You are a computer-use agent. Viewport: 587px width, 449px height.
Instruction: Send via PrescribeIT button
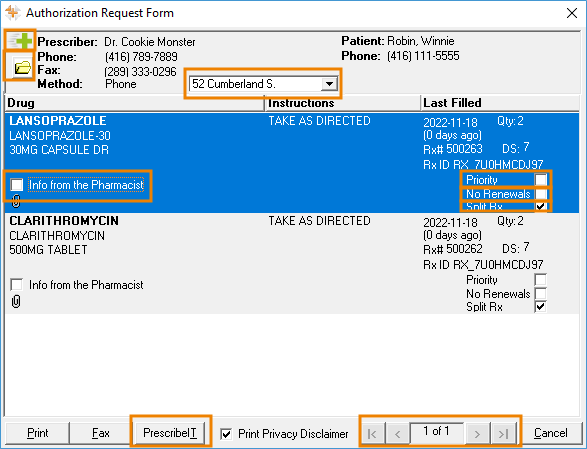[x=170, y=433]
